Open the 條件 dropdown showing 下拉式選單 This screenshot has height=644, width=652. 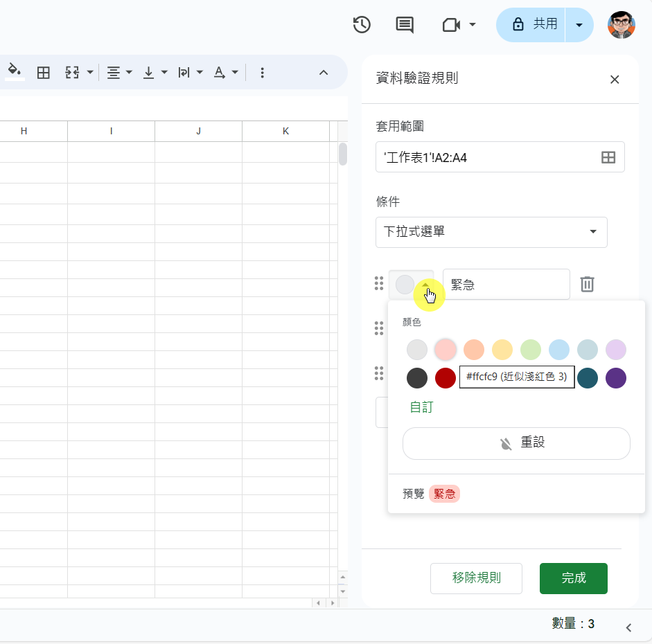pyautogui.click(x=491, y=232)
